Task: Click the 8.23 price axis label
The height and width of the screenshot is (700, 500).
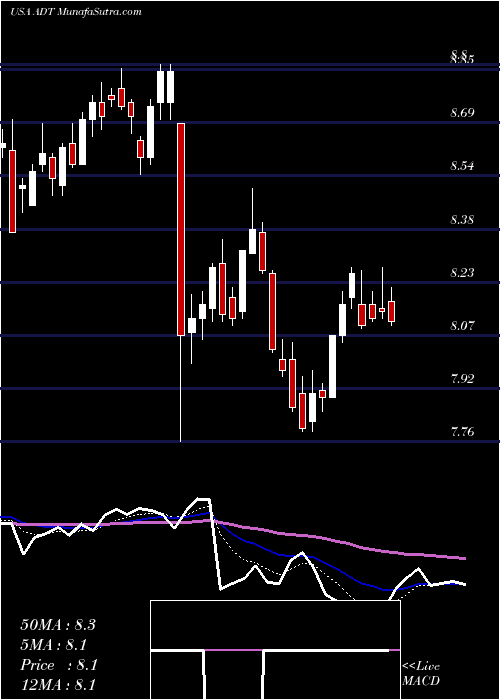Action: pyautogui.click(x=462, y=273)
